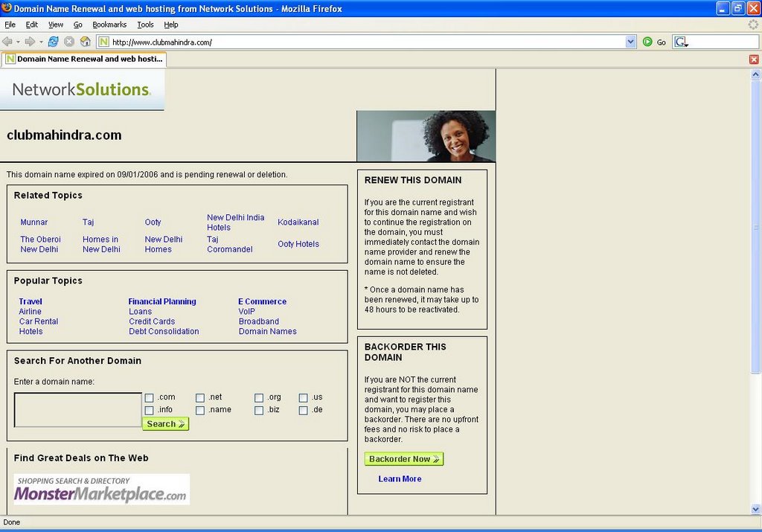Open the Back history dropdown arrow
The width and height of the screenshot is (762, 532).
[18, 42]
